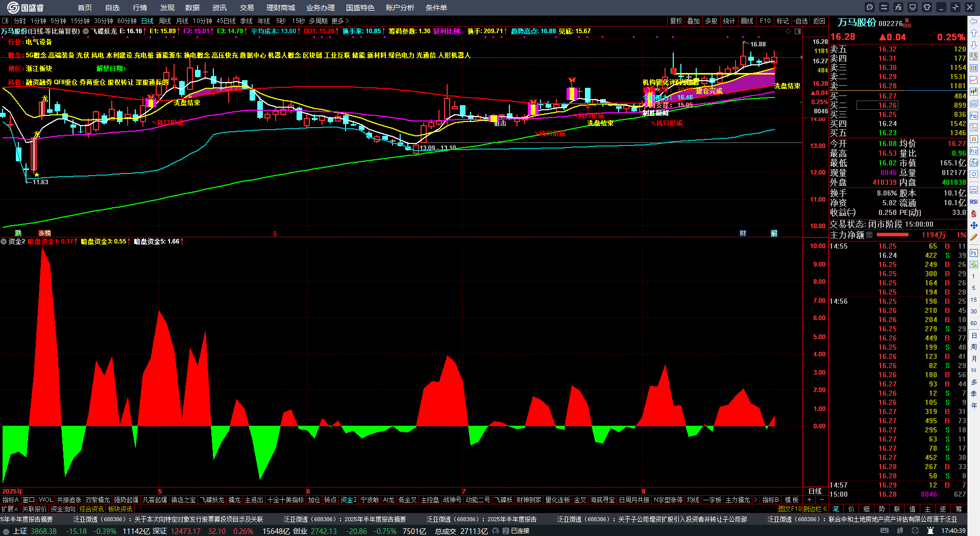Select the pencil drawing sidebar icon
The image size is (980, 536).
[x=974, y=237]
